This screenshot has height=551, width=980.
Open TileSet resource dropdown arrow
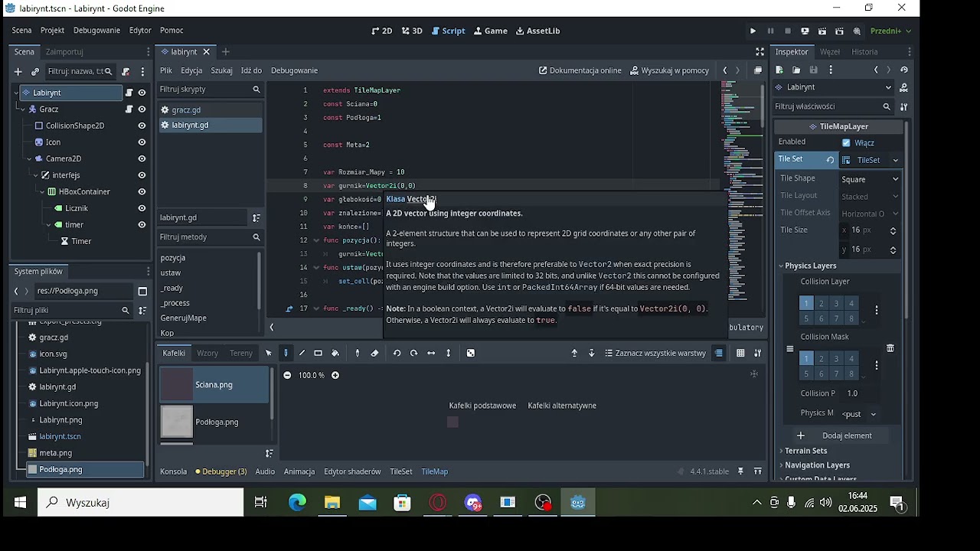pyautogui.click(x=896, y=161)
